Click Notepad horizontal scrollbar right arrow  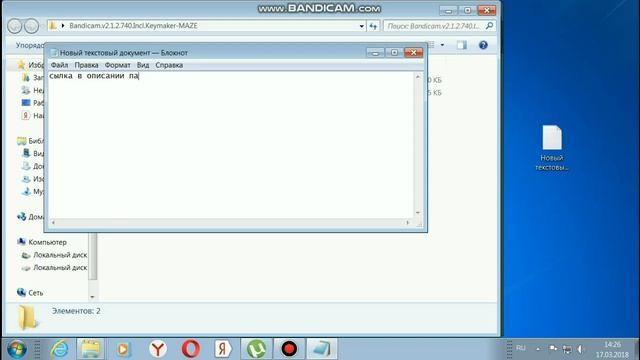[407, 223]
